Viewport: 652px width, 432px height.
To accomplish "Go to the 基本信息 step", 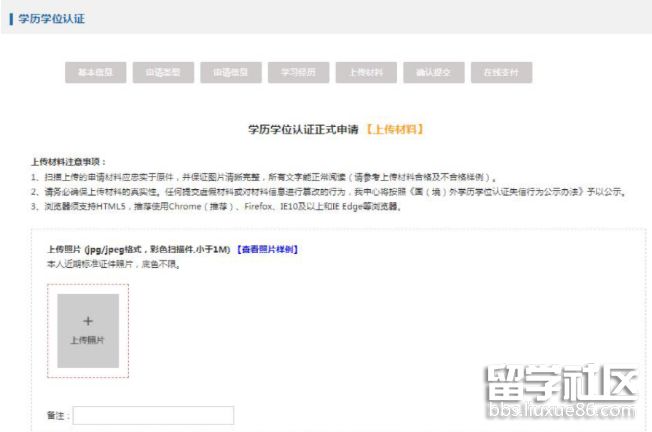I will [x=95, y=73].
